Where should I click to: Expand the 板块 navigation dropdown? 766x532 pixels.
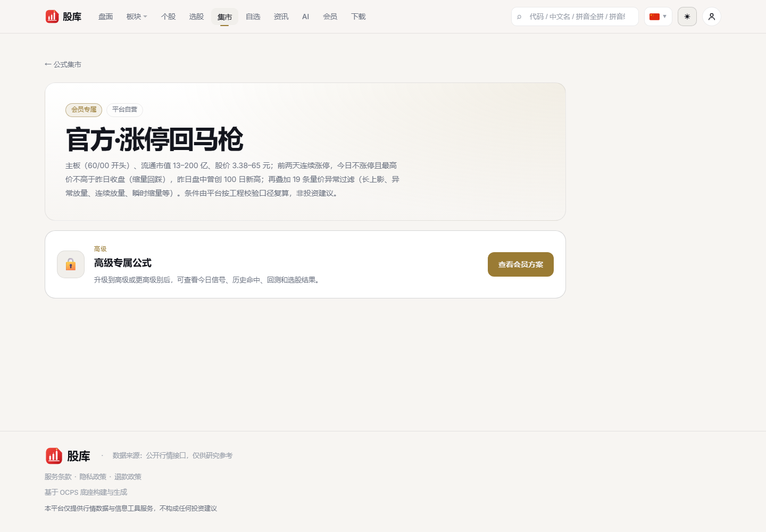(x=137, y=16)
